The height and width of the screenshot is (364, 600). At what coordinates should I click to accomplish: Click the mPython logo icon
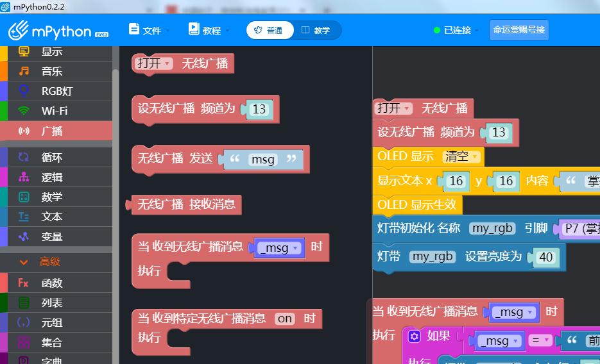point(19,30)
